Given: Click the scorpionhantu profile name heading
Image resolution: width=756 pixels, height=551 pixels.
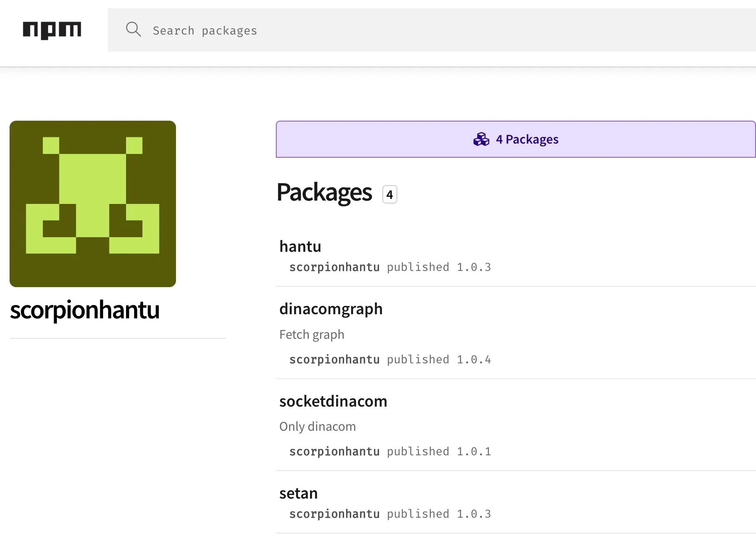Looking at the screenshot, I should (x=85, y=310).
